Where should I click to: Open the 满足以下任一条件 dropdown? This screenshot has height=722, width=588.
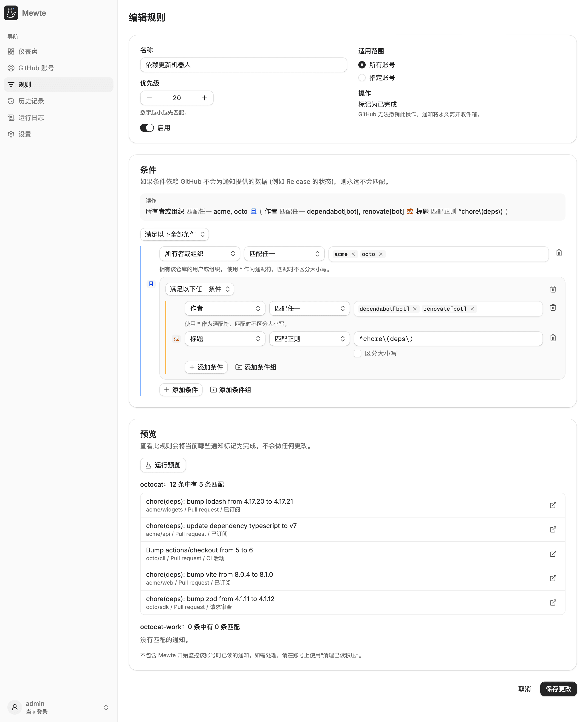200,289
